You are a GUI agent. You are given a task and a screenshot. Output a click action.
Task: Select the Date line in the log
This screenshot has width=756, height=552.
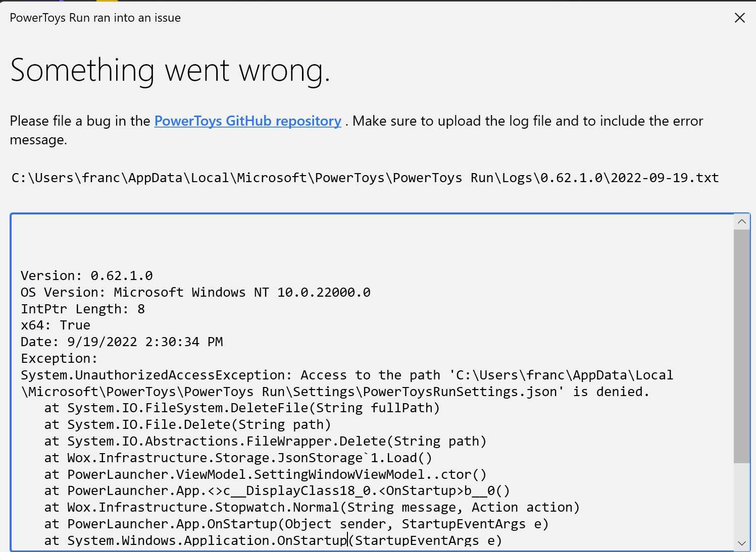click(x=121, y=342)
